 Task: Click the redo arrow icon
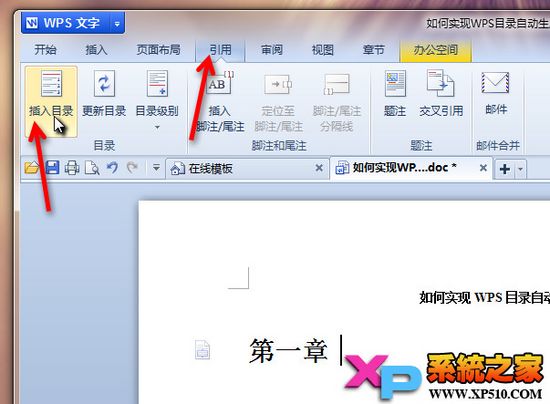pyautogui.click(x=132, y=168)
